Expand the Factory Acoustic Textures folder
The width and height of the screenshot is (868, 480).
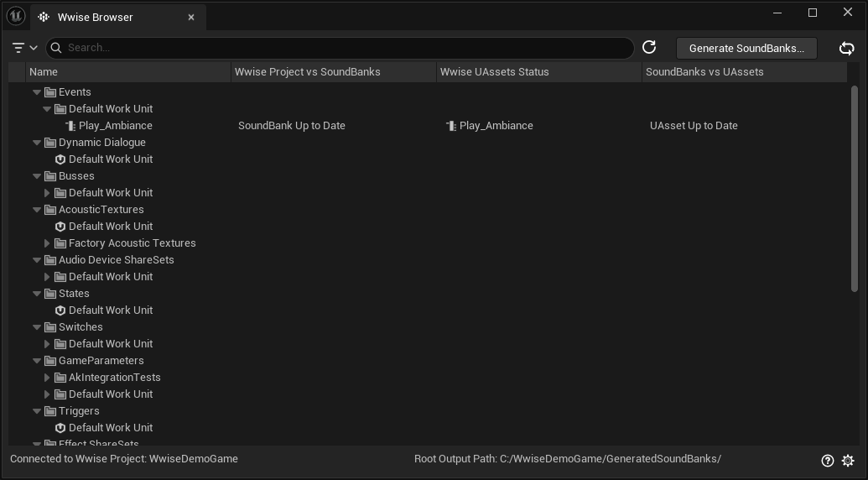[x=48, y=243]
